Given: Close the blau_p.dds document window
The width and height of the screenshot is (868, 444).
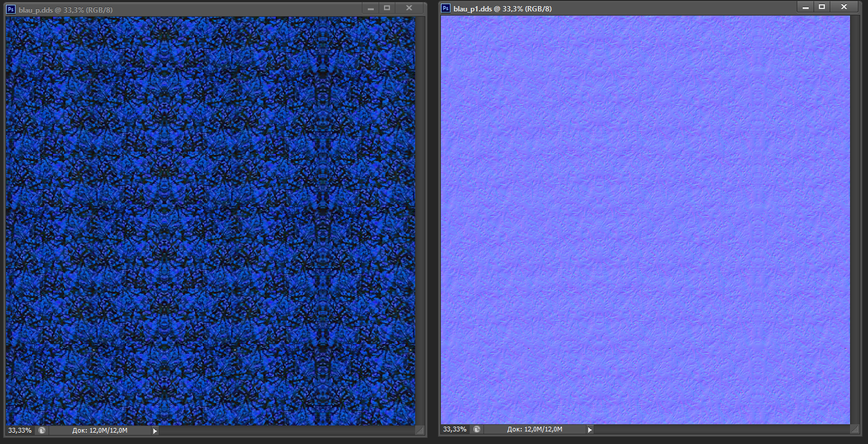Looking at the screenshot, I should point(409,8).
